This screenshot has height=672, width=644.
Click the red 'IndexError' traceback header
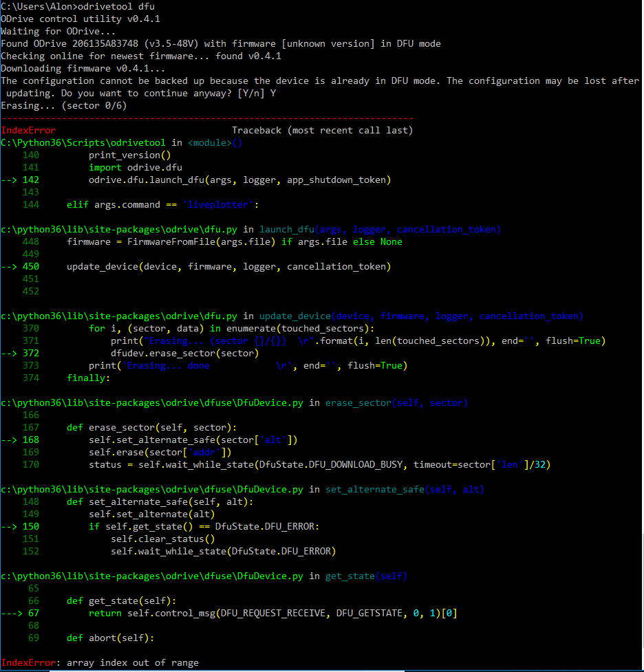tap(28, 130)
